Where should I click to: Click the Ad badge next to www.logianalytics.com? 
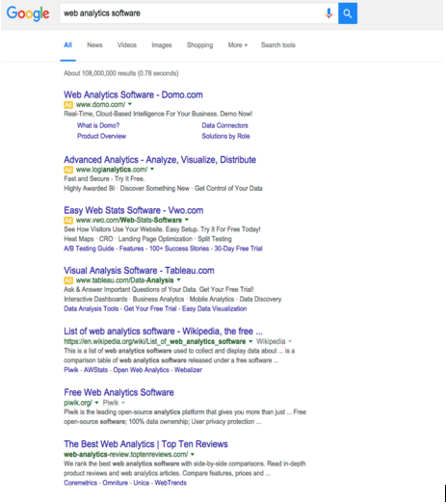click(68, 170)
